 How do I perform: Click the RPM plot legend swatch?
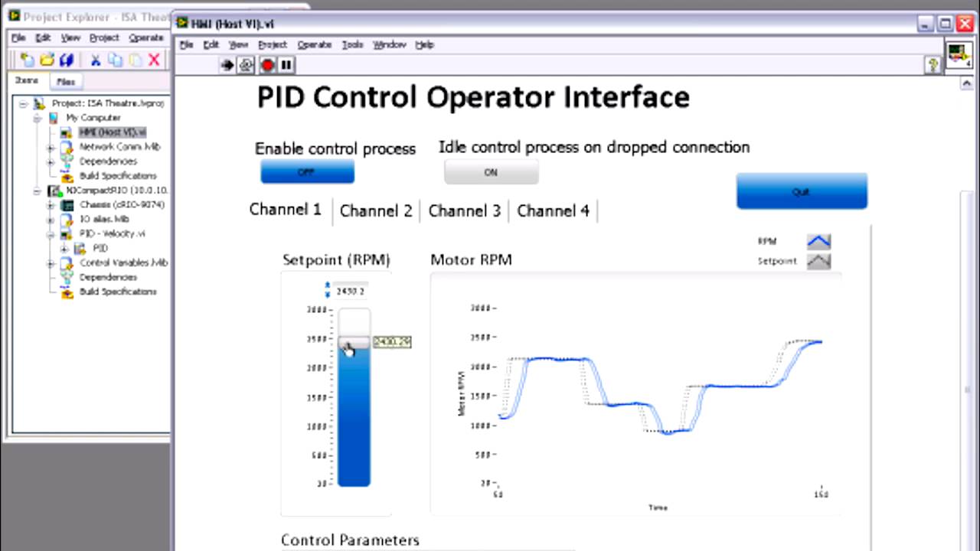click(818, 242)
